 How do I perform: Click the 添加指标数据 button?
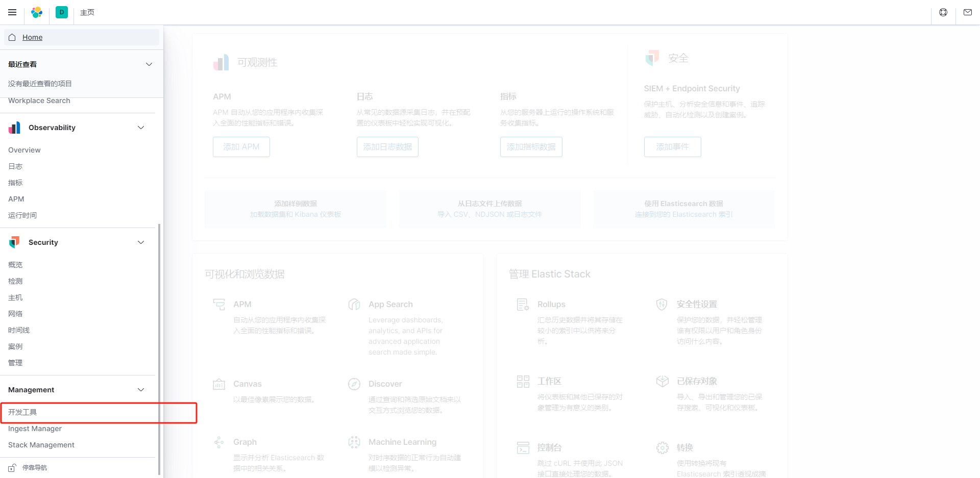click(531, 147)
